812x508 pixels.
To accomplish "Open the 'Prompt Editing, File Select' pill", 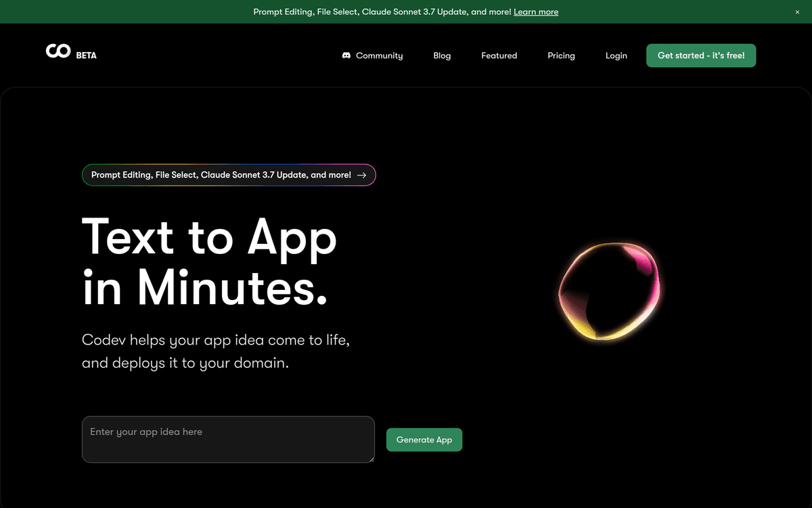I will click(221, 175).
